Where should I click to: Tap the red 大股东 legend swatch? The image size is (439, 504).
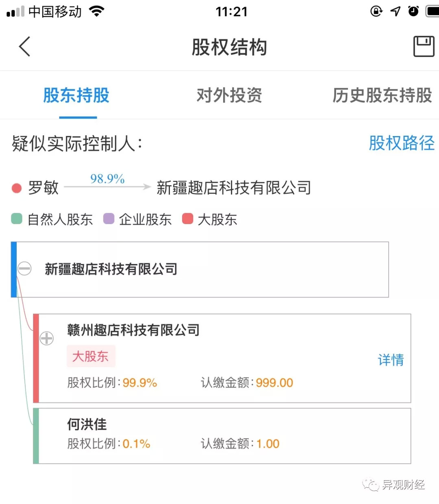[187, 219]
